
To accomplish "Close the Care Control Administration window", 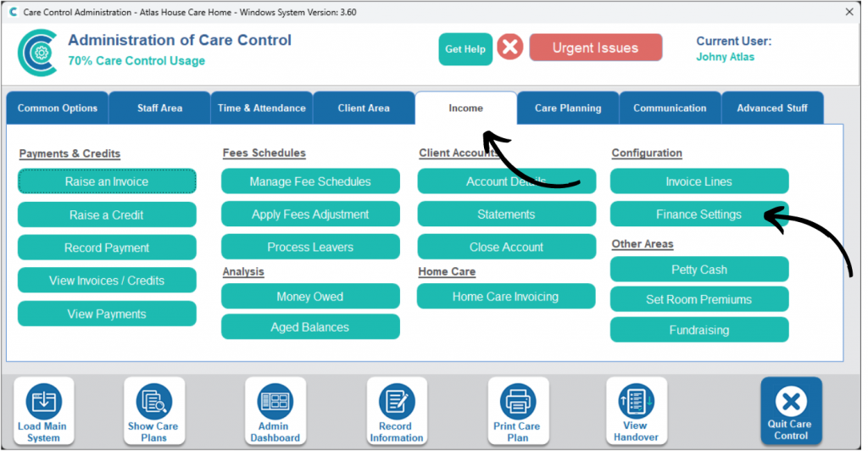I will point(849,11).
